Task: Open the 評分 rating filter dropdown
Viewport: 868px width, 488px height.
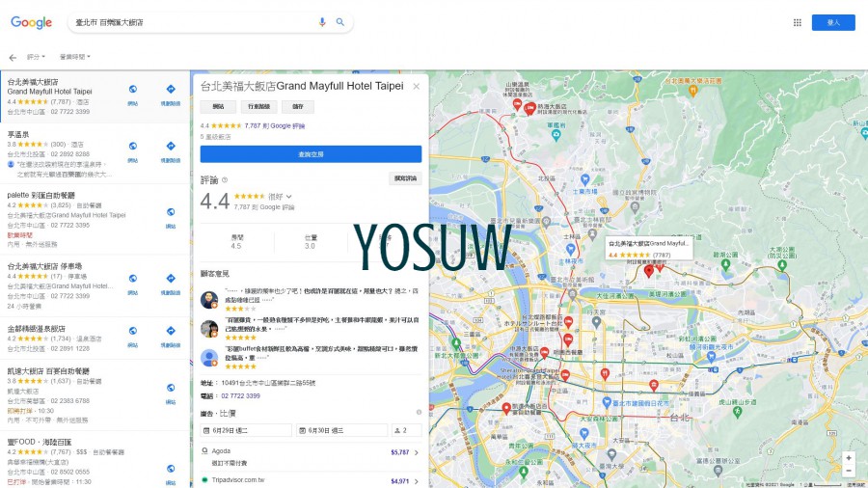Action: (37, 58)
